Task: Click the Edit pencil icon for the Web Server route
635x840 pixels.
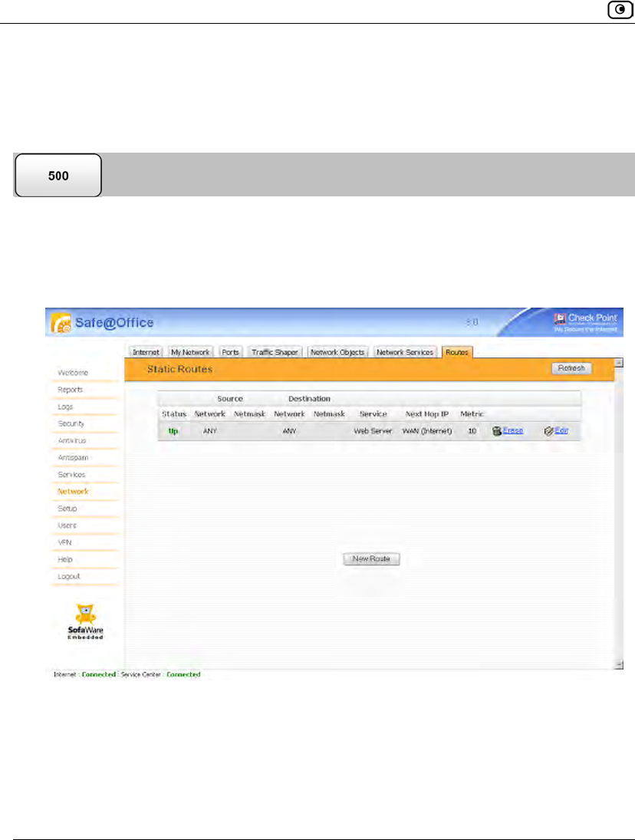Action: click(548, 430)
